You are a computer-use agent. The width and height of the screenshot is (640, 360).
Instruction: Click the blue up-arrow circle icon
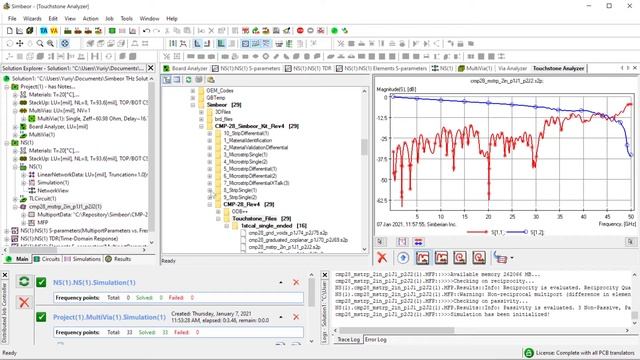click(x=403, y=258)
